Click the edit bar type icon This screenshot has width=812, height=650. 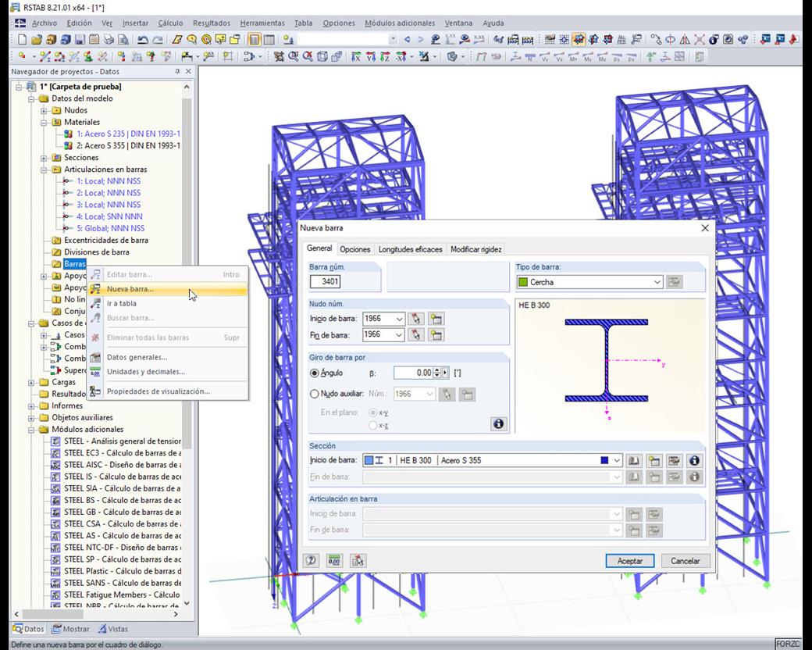(x=674, y=282)
